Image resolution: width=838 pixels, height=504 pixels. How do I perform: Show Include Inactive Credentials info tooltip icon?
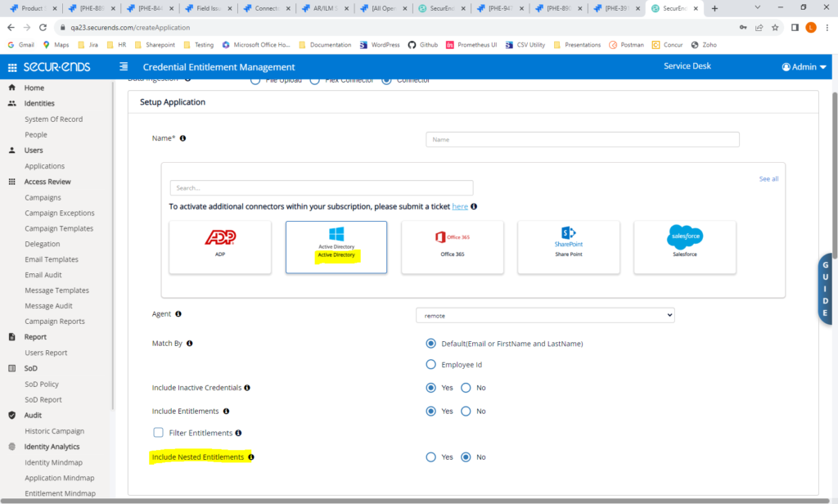coord(247,388)
